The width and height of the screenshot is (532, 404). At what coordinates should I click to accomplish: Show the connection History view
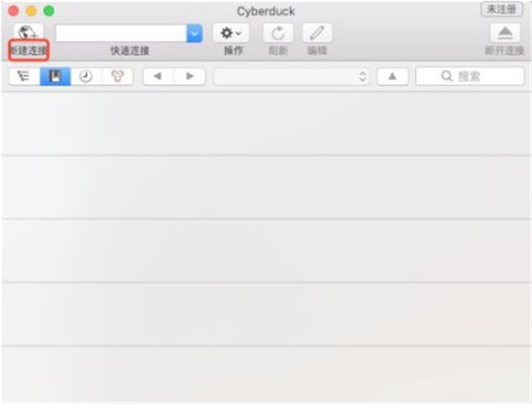tap(86, 76)
